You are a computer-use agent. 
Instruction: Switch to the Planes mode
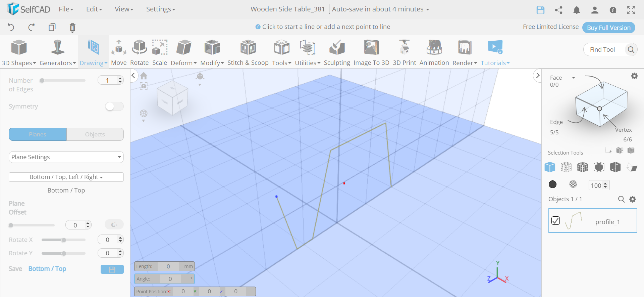[x=38, y=134]
